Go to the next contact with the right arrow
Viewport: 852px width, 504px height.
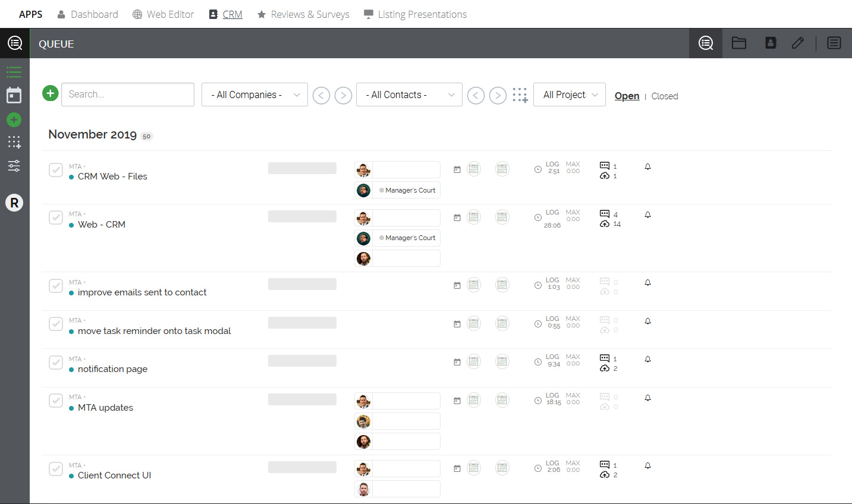[498, 95]
